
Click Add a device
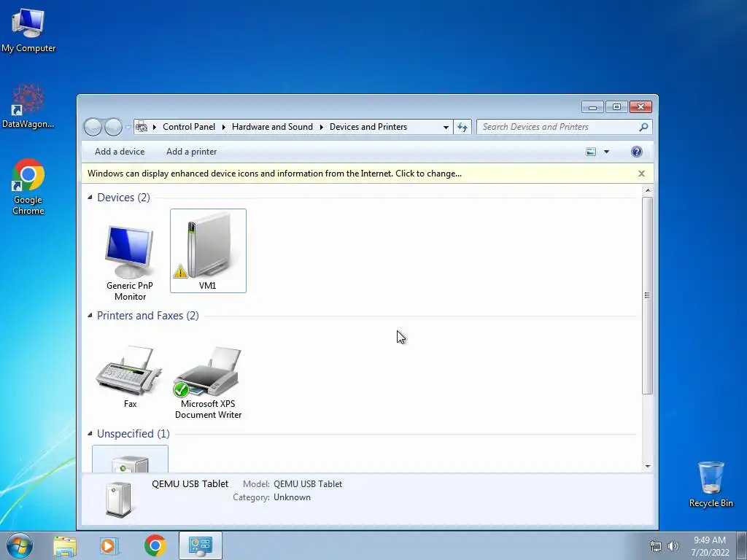click(x=120, y=152)
